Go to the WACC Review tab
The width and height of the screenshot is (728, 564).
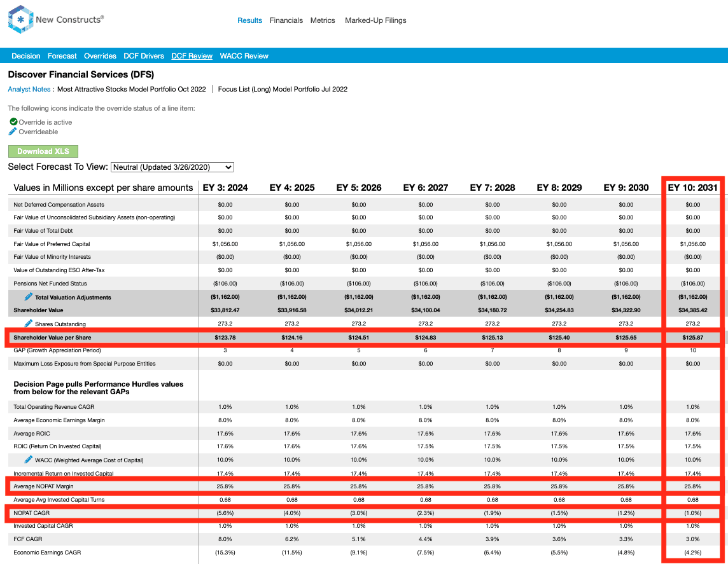244,56
